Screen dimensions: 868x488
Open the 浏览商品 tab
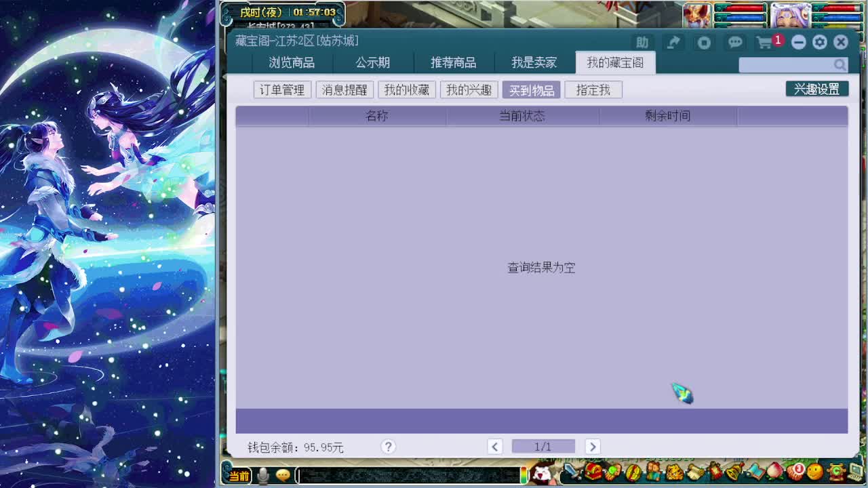[x=292, y=62]
